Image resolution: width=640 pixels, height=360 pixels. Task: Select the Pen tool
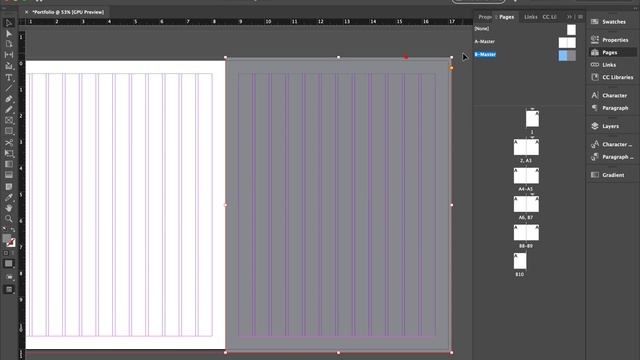pyautogui.click(x=9, y=99)
